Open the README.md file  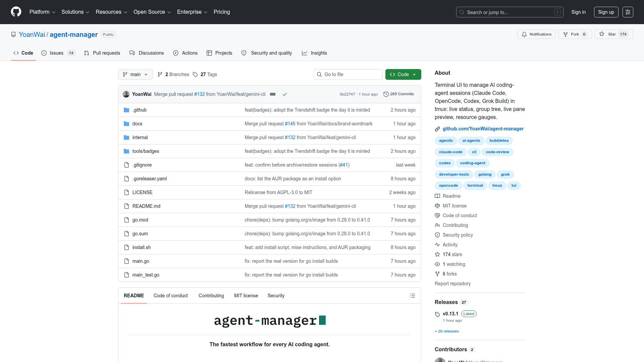click(146, 206)
